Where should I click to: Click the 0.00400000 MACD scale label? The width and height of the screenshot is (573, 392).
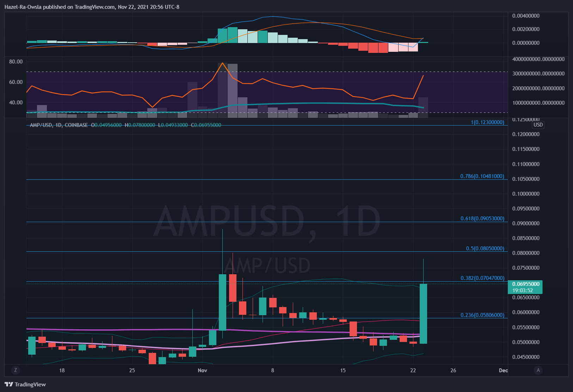click(526, 16)
